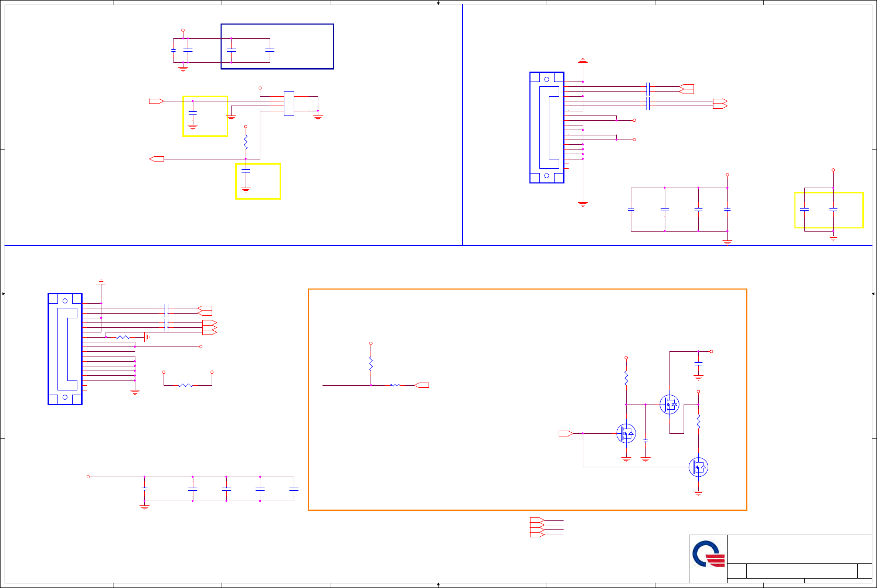Select capacitor between left MOSFET and top MOSFET
Screen dimensions: 877x588
[645, 441]
